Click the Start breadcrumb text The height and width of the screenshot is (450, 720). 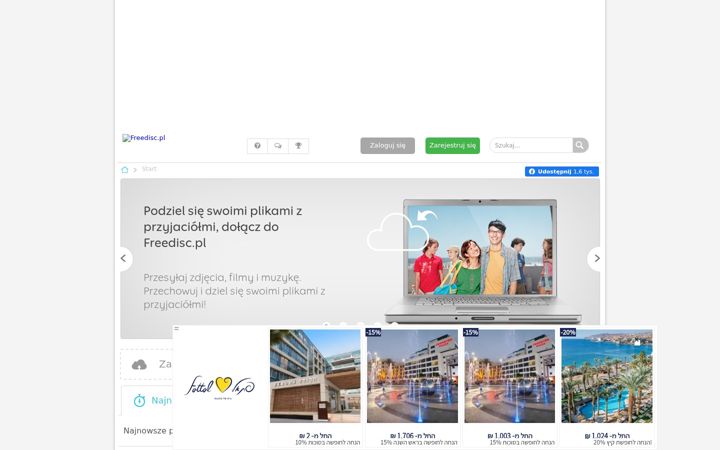click(x=149, y=169)
